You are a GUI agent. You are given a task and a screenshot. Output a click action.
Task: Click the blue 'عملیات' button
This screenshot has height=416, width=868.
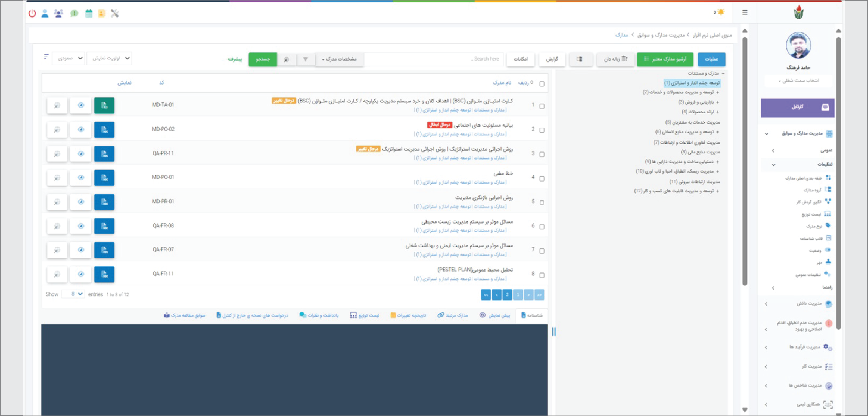click(x=711, y=59)
